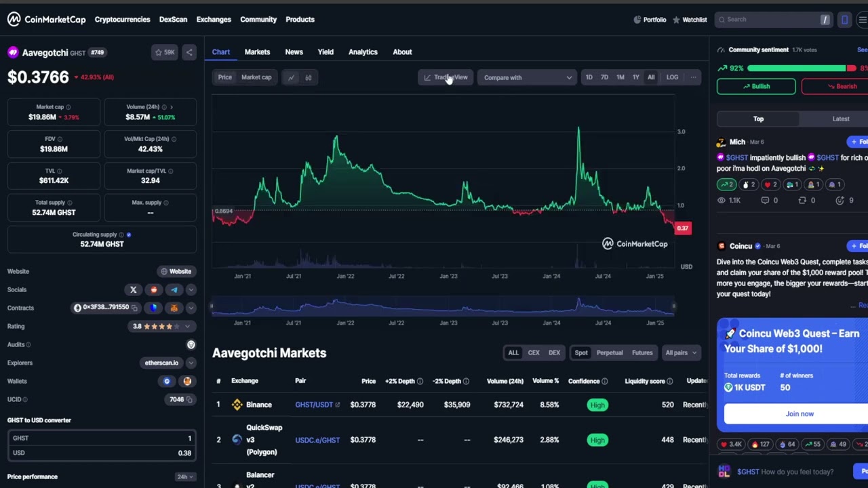Open the Telegram social link

click(x=174, y=289)
